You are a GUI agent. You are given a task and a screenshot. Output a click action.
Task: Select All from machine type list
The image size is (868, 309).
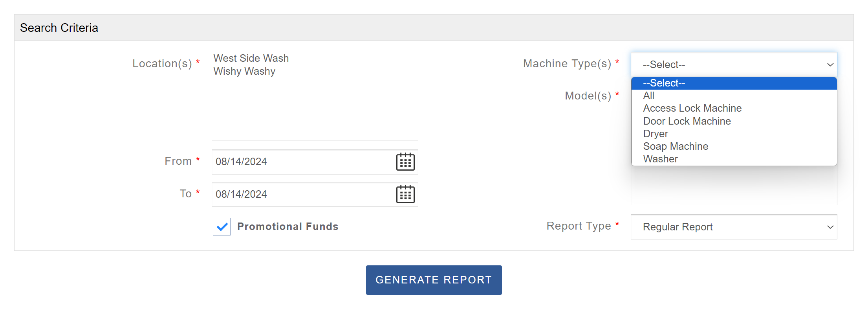(x=649, y=96)
